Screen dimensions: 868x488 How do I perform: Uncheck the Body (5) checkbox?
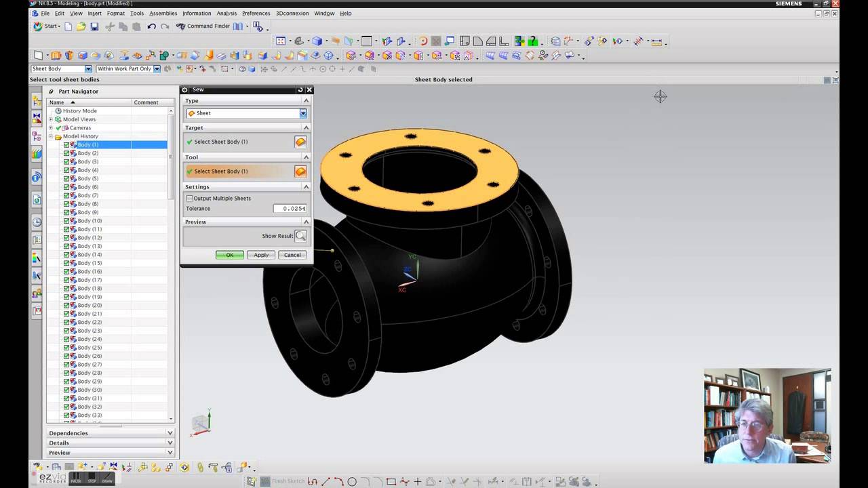coord(66,178)
